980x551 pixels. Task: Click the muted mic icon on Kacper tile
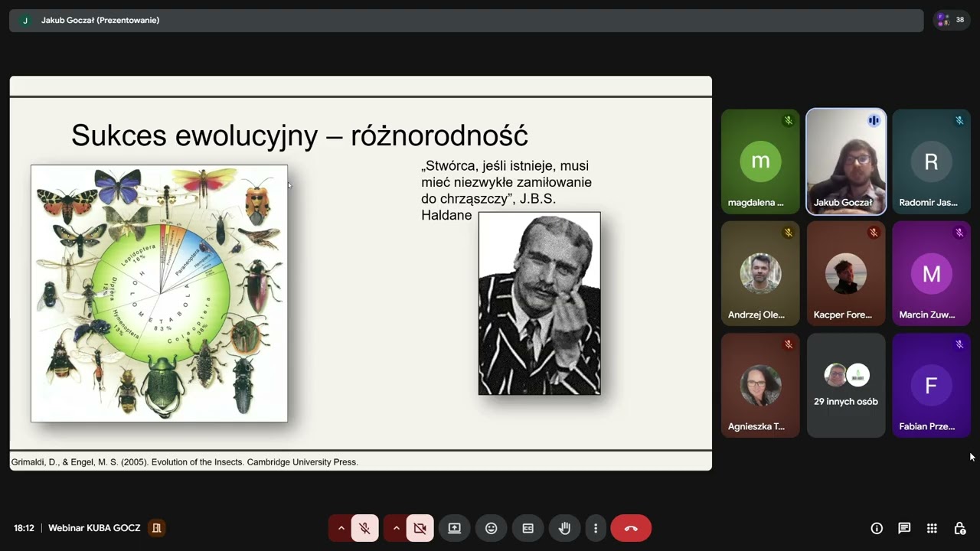(874, 233)
